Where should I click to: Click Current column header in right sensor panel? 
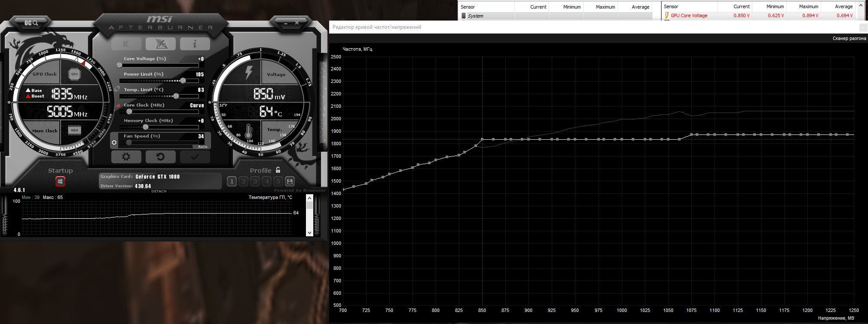pos(735,6)
